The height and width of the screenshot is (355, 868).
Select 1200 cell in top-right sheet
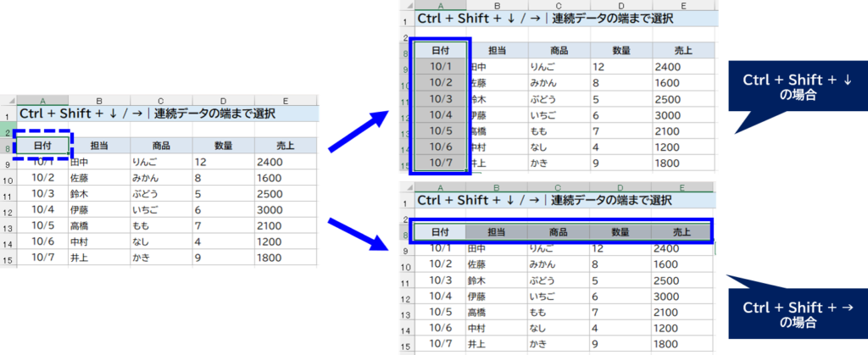coord(684,147)
